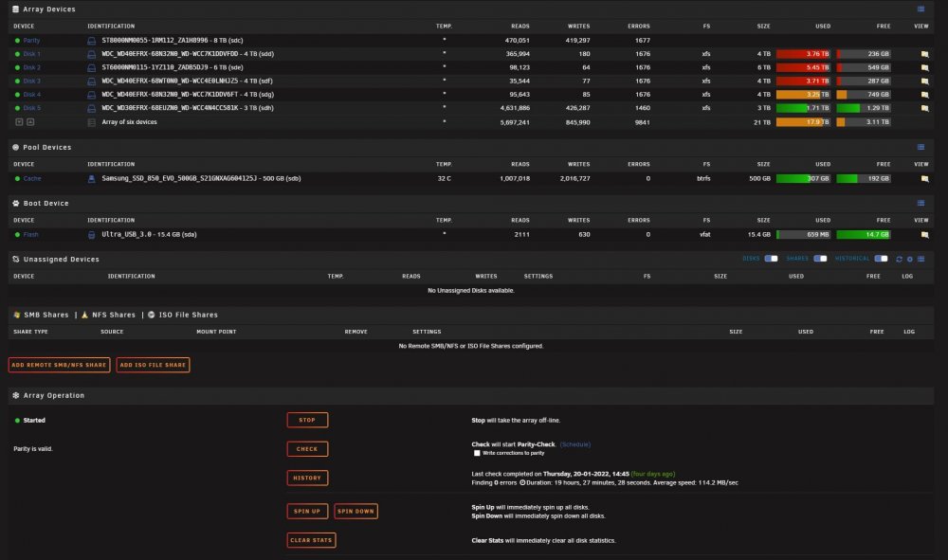Open the Parity device link
This screenshot has width=948, height=560.
(31, 41)
